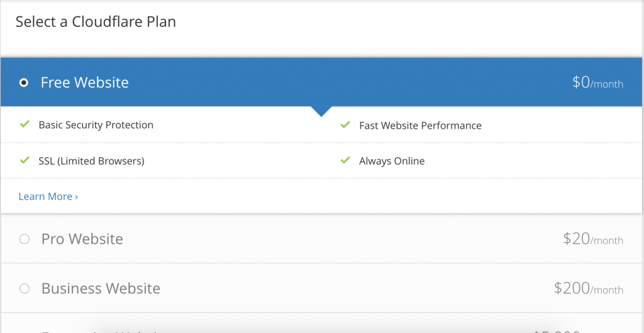644x333 pixels.
Task: Click the Free Website plan title
Action: 85,82
